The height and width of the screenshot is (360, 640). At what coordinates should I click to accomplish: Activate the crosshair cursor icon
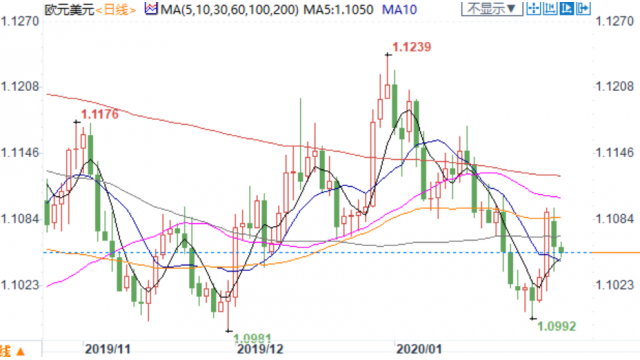(533, 8)
